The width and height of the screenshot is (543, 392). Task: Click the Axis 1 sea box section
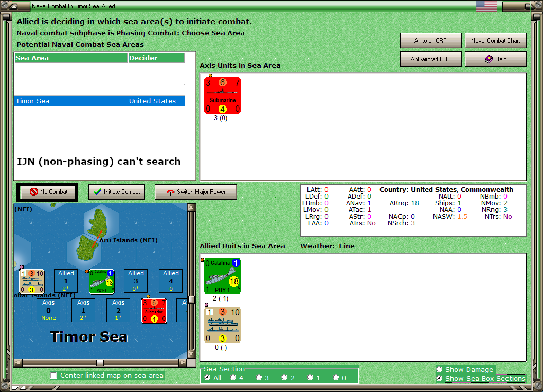pyautogui.click(x=83, y=310)
